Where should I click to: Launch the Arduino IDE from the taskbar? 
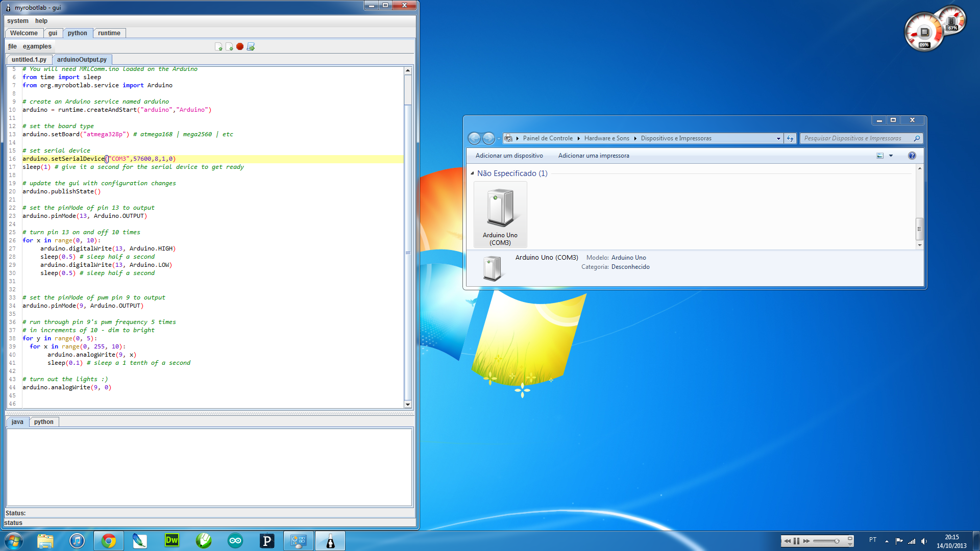coord(235,541)
